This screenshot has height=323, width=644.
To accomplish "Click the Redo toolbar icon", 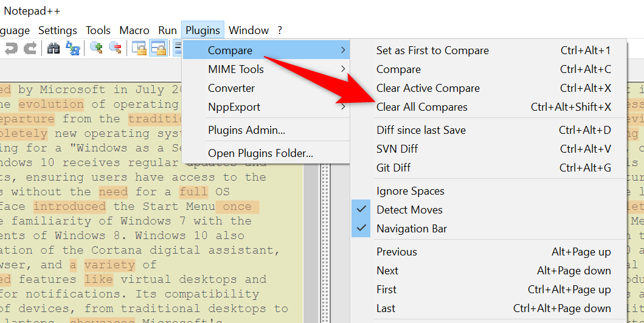I will click(30, 49).
